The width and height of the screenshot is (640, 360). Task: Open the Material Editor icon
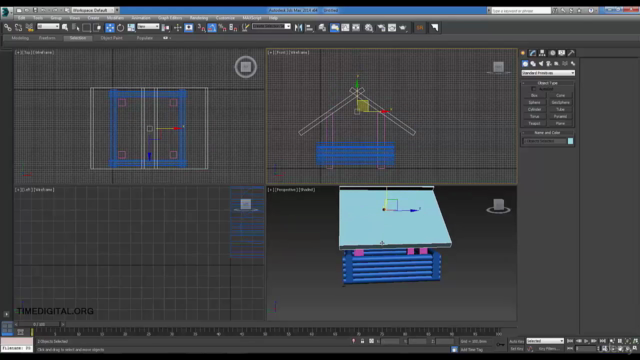[x=369, y=28]
